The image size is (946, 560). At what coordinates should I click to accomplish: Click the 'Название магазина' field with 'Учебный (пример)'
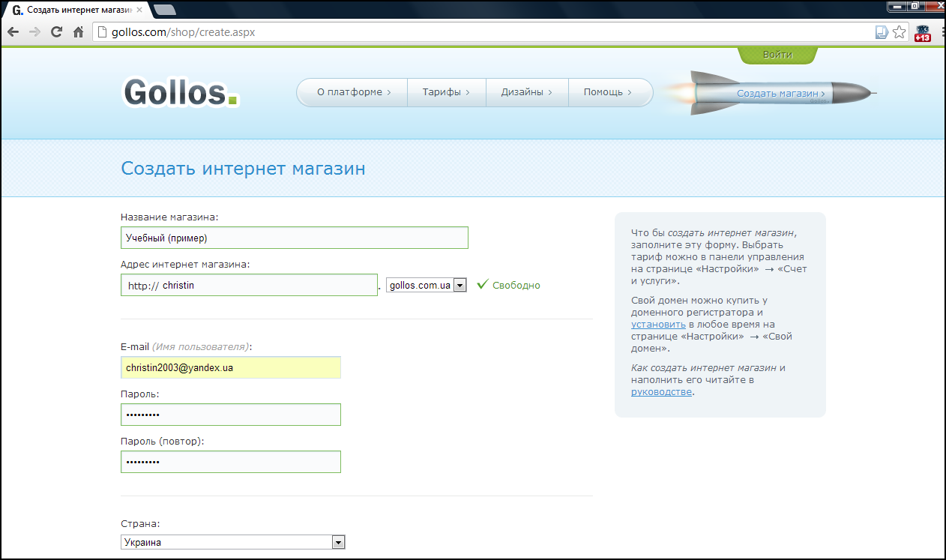[x=295, y=238]
